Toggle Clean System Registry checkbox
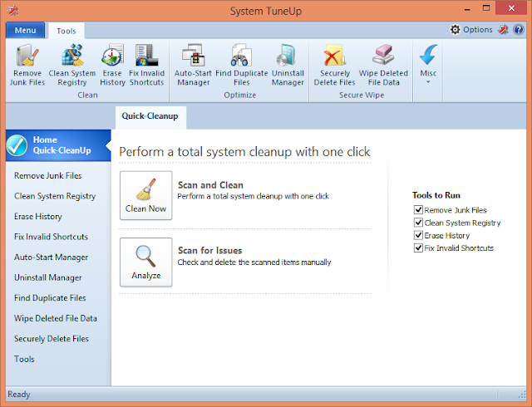This screenshot has height=407, width=532. 418,223
